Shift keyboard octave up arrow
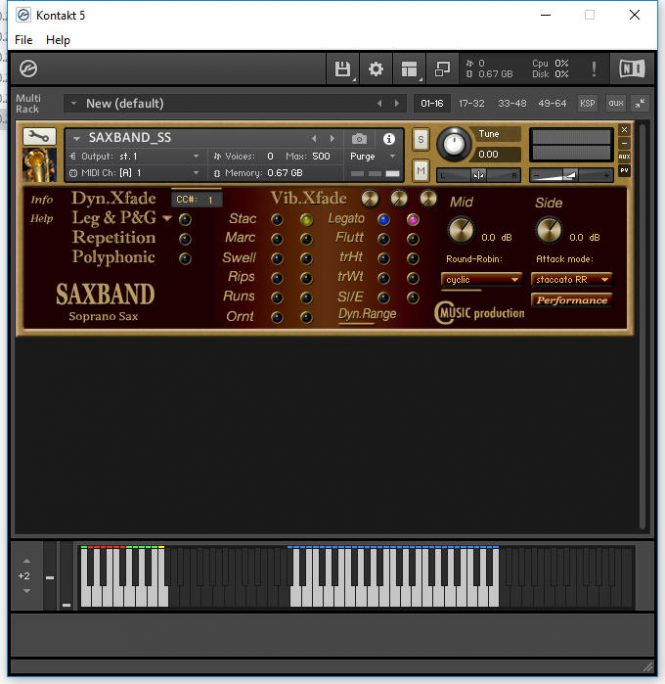665x684 pixels. point(27,561)
